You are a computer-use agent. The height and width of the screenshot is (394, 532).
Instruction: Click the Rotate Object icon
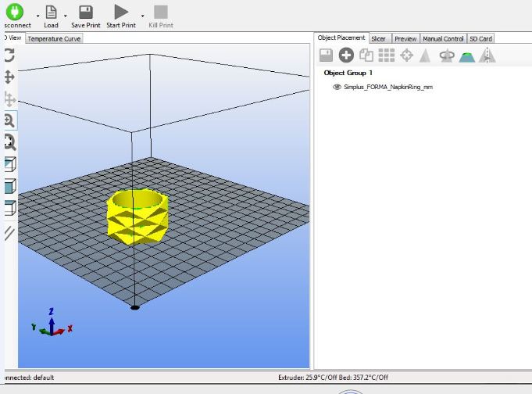(x=447, y=56)
